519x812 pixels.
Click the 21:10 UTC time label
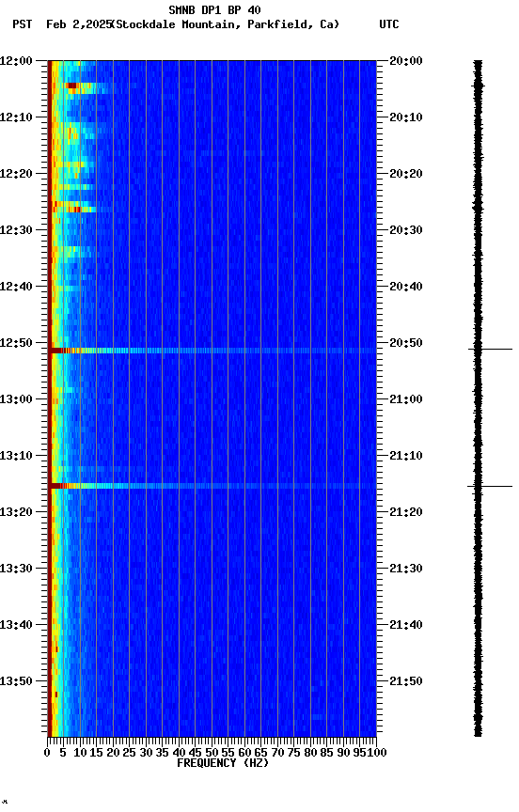406,456
